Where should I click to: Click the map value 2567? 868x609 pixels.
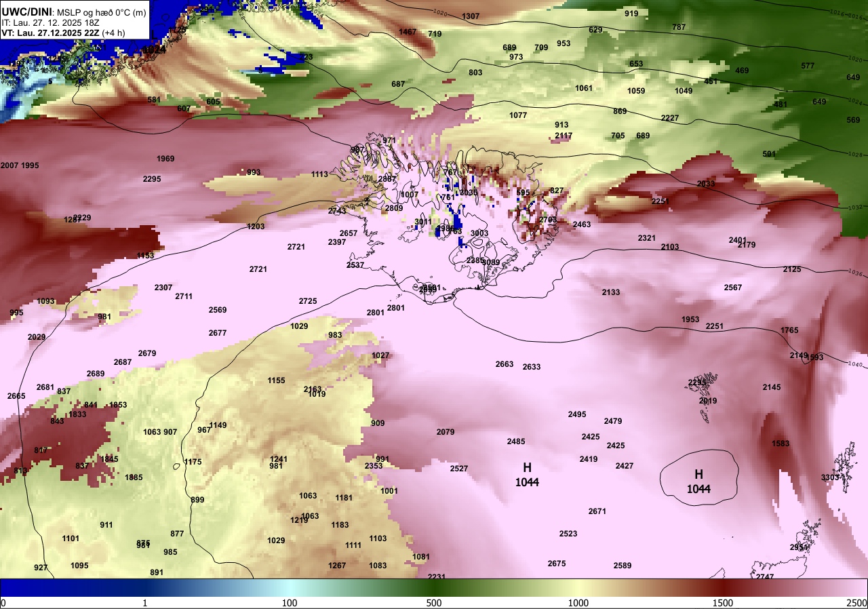coord(733,288)
